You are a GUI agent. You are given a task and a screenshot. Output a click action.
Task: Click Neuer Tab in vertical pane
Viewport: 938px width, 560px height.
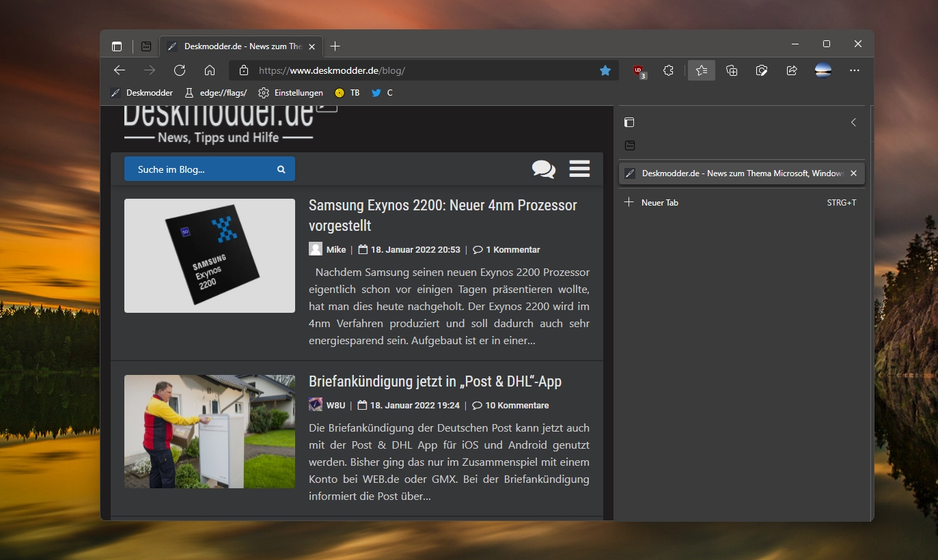tap(742, 203)
